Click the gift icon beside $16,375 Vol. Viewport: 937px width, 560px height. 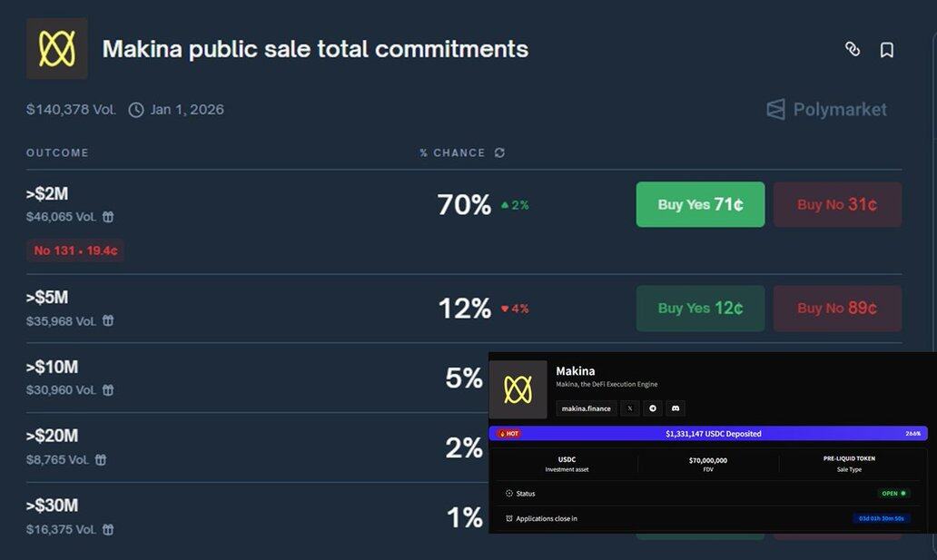(x=108, y=530)
